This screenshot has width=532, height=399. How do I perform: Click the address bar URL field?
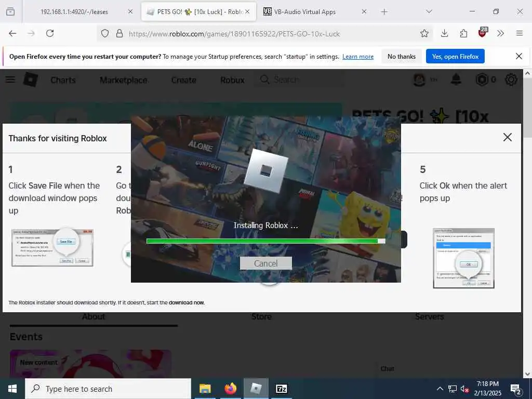click(x=265, y=33)
